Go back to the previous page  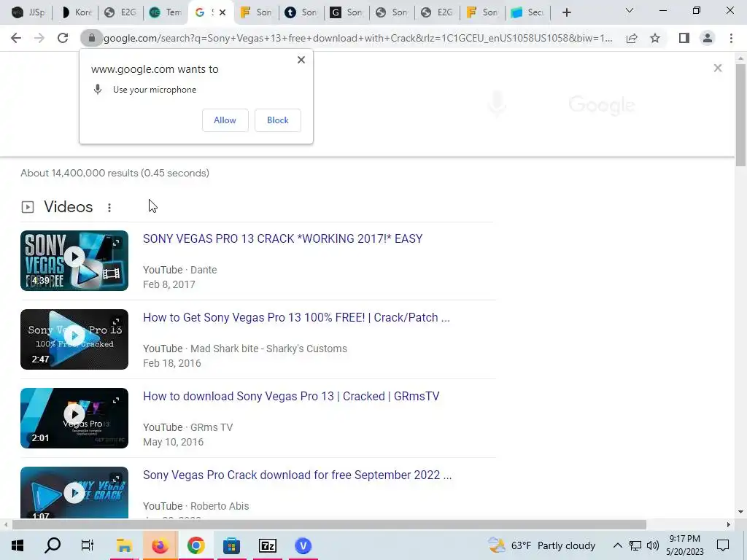(16, 38)
